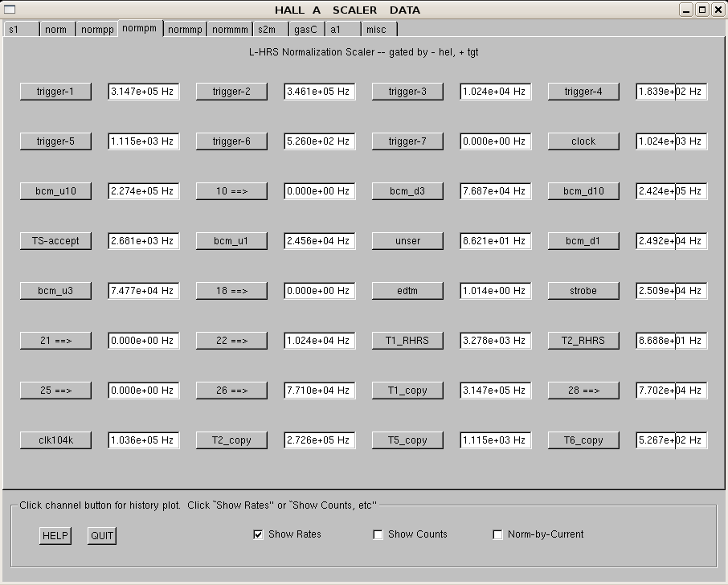Click the trigger-1 rate field
The image size is (728, 585).
pyautogui.click(x=144, y=92)
